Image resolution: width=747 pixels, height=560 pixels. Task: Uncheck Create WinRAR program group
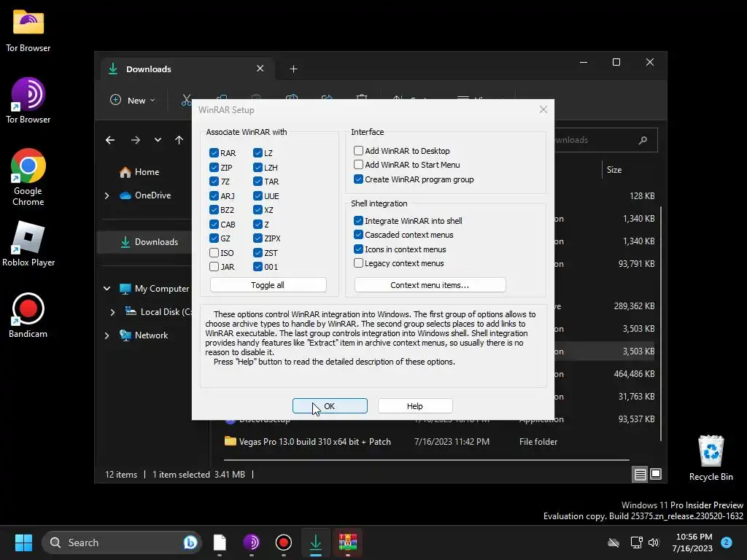pos(358,179)
